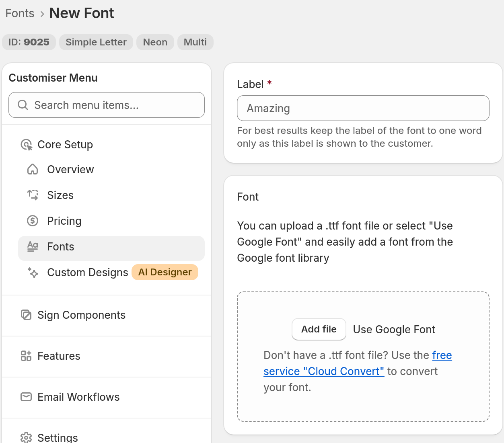Click the Settings gear icon
This screenshot has height=443, width=504.
[x=26, y=437]
